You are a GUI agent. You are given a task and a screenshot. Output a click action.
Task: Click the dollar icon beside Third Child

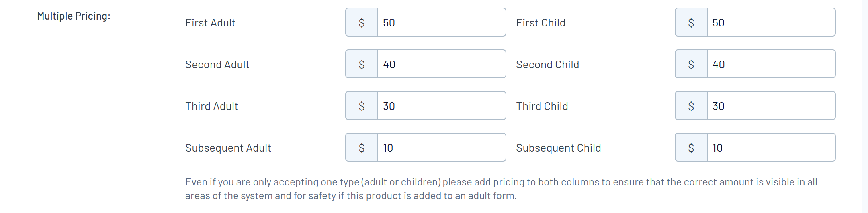click(x=691, y=106)
